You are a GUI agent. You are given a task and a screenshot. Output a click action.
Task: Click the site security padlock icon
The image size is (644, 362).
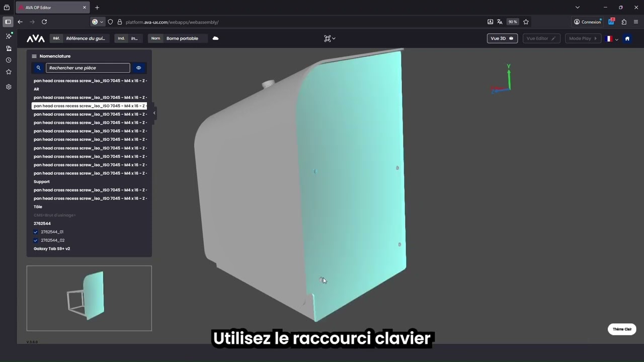(x=120, y=22)
